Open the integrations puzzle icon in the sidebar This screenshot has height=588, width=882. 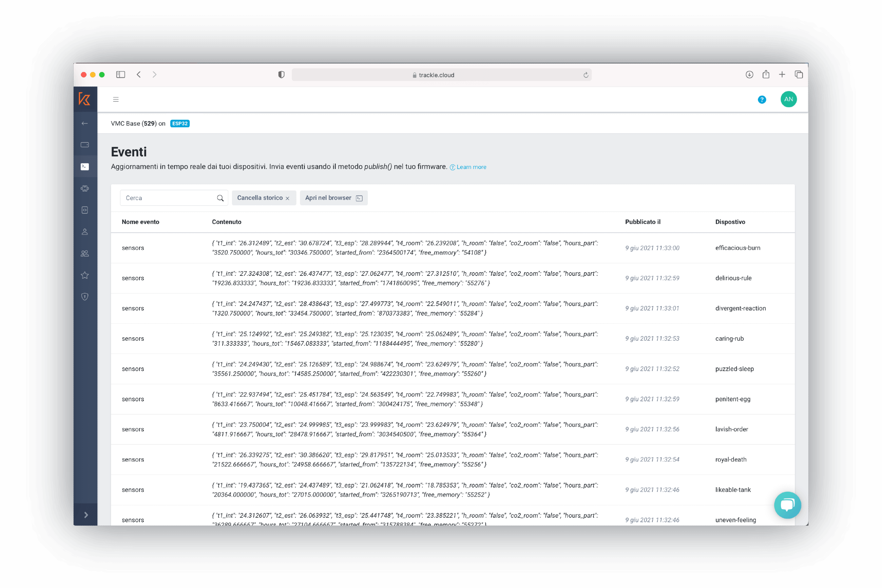[85, 188]
